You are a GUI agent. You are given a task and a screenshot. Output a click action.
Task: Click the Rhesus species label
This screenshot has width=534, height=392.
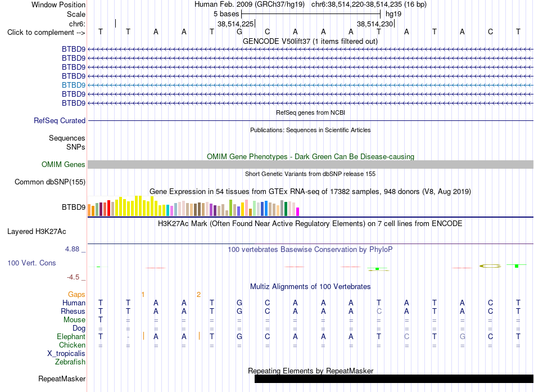click(x=73, y=311)
